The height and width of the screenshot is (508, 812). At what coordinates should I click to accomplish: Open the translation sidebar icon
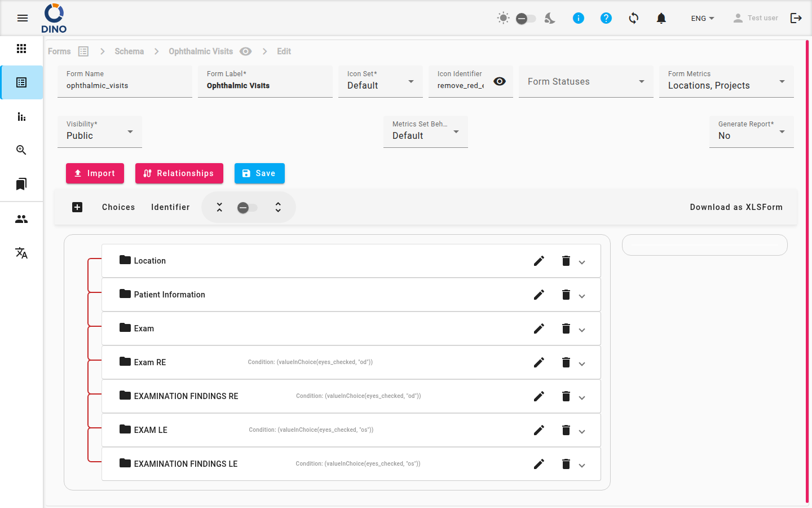(21, 253)
